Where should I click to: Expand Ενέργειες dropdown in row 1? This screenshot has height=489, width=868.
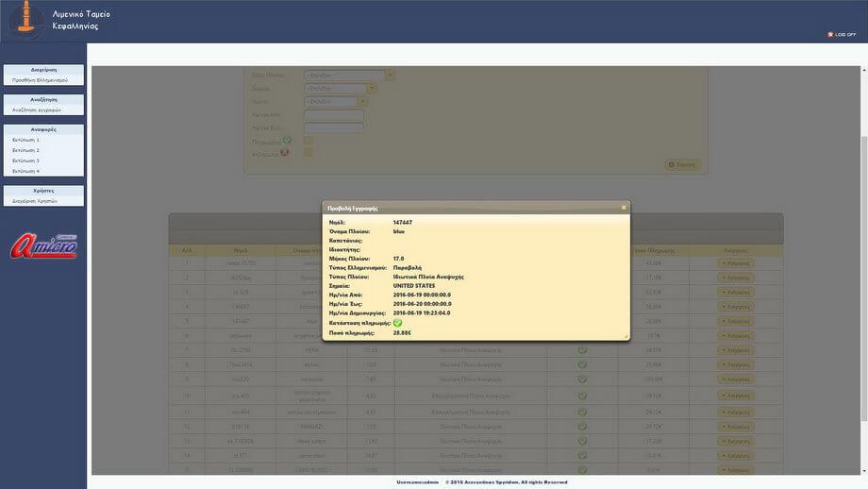[x=736, y=263]
